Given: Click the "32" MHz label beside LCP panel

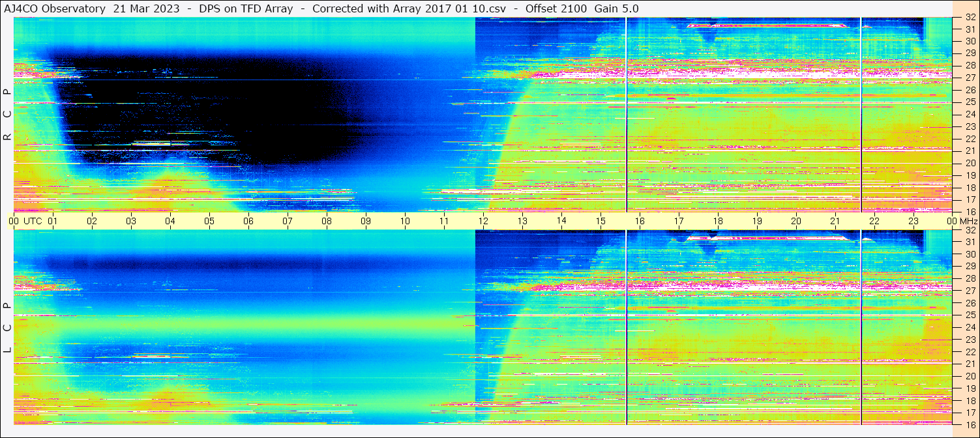Looking at the screenshot, I should click(970, 230).
